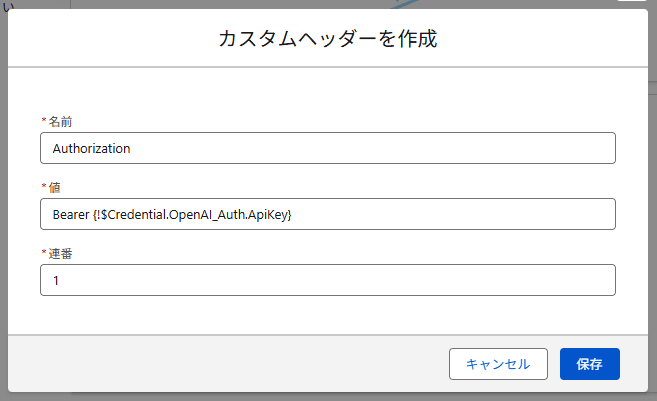Focus the 名前 (name) input field

pyautogui.click(x=327, y=149)
